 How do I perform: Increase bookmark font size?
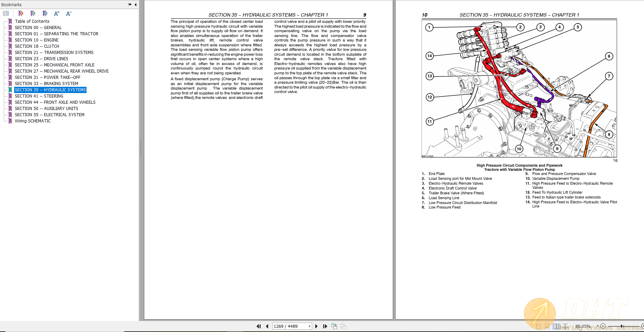(x=56, y=13)
